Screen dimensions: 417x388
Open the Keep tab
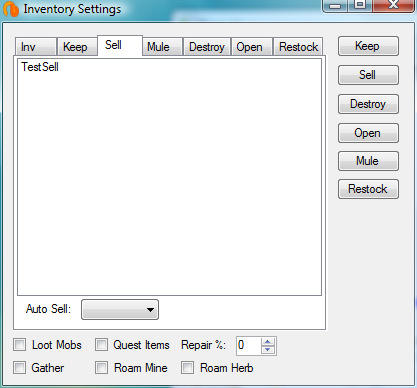coord(77,47)
